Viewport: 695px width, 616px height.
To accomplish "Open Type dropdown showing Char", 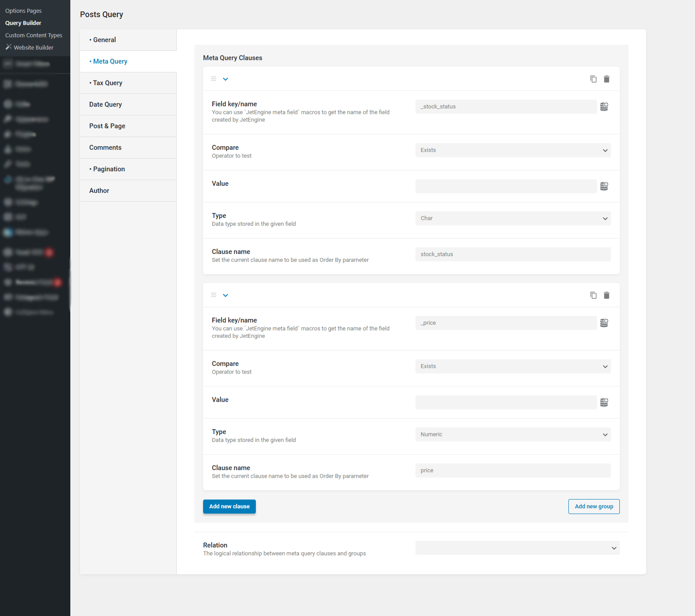I will point(513,218).
